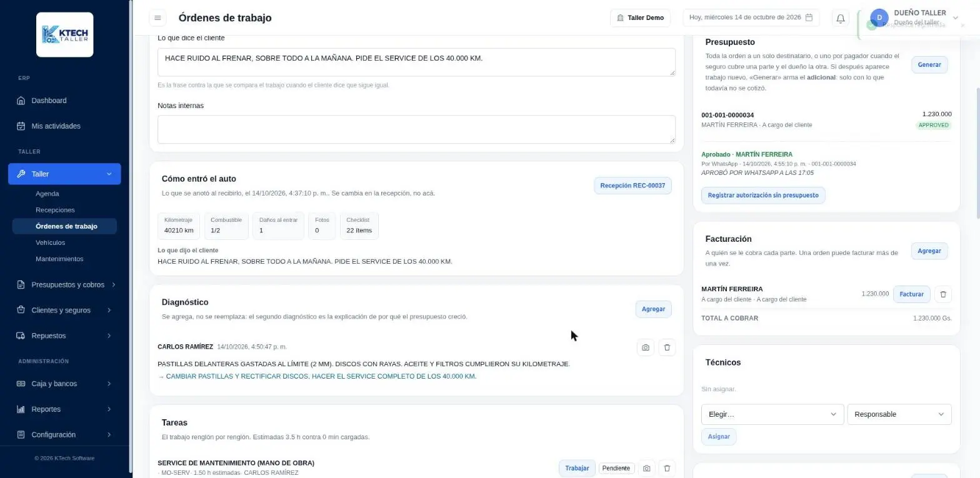Add photo to Service de Mantenimiento task

(647, 468)
